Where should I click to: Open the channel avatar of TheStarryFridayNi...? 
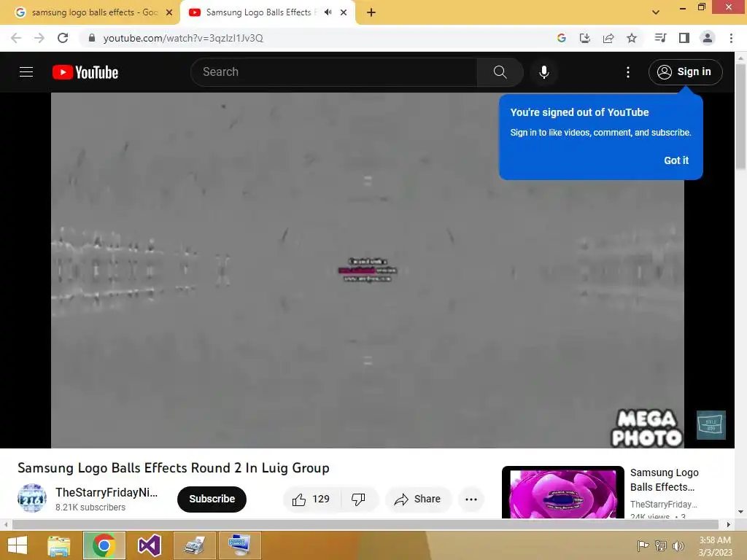point(32,498)
